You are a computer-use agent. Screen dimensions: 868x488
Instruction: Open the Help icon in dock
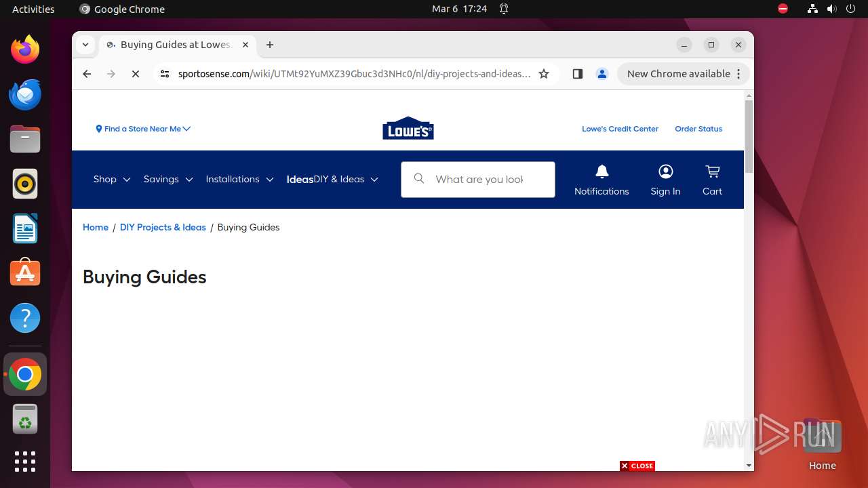[25, 317]
